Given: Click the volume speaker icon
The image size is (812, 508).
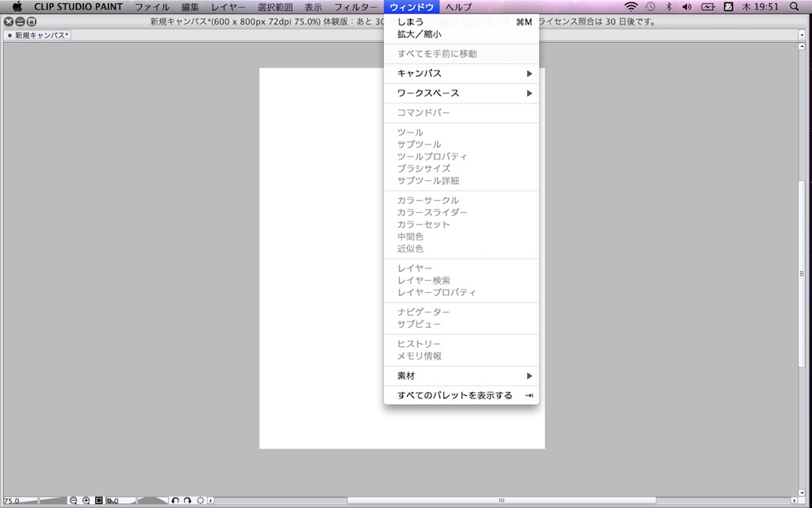Looking at the screenshot, I should coord(687,6).
